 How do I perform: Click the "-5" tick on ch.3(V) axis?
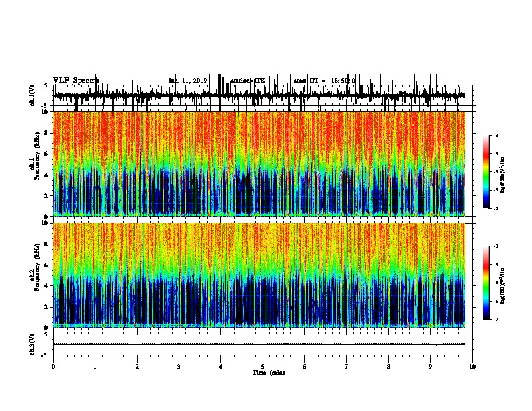[45, 355]
